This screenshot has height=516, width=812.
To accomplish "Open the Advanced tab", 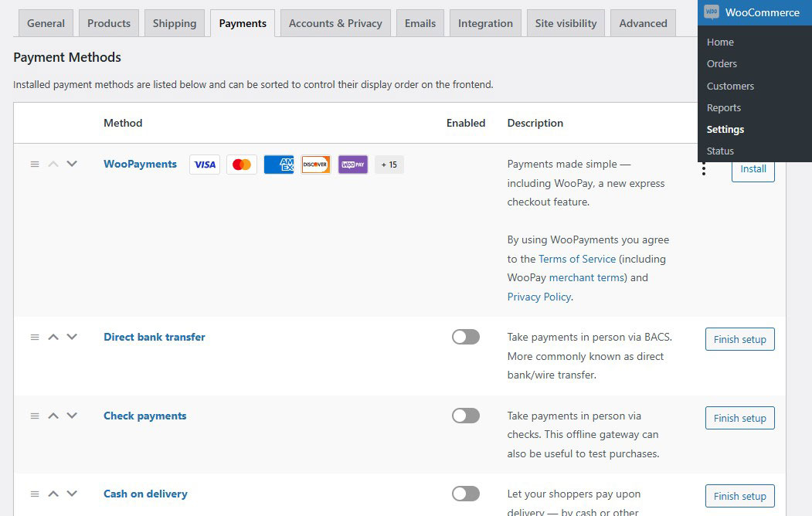I will [643, 23].
